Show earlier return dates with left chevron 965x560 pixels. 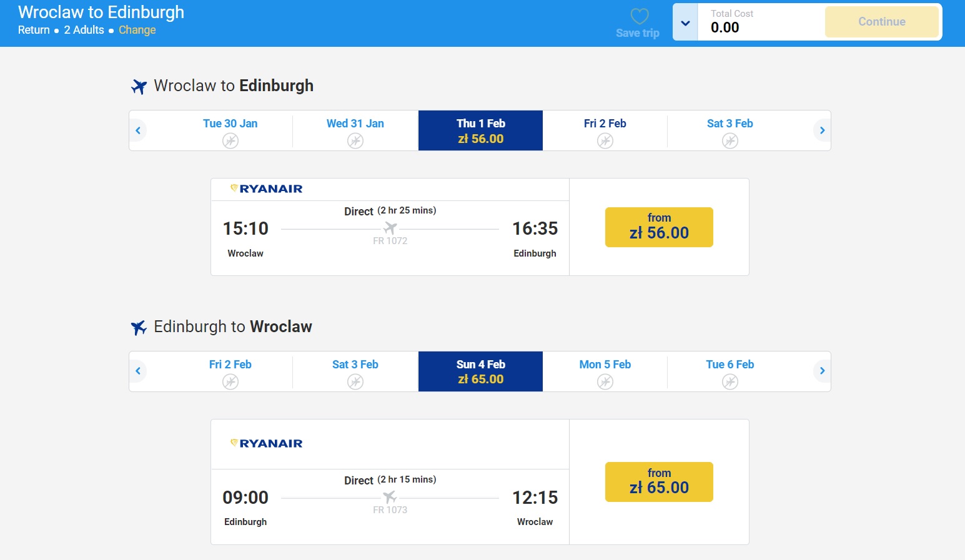pyautogui.click(x=138, y=371)
